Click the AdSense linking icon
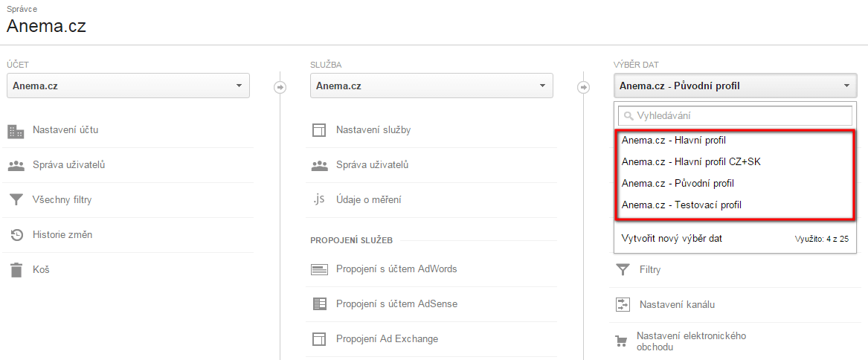868x360 pixels. tap(320, 304)
